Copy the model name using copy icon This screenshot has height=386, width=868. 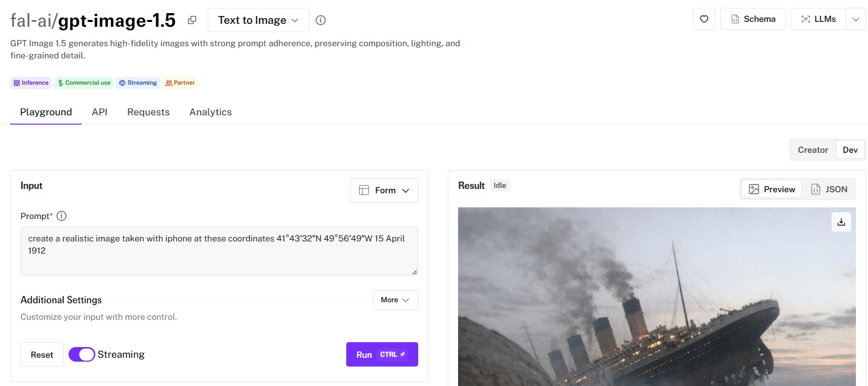click(x=192, y=20)
